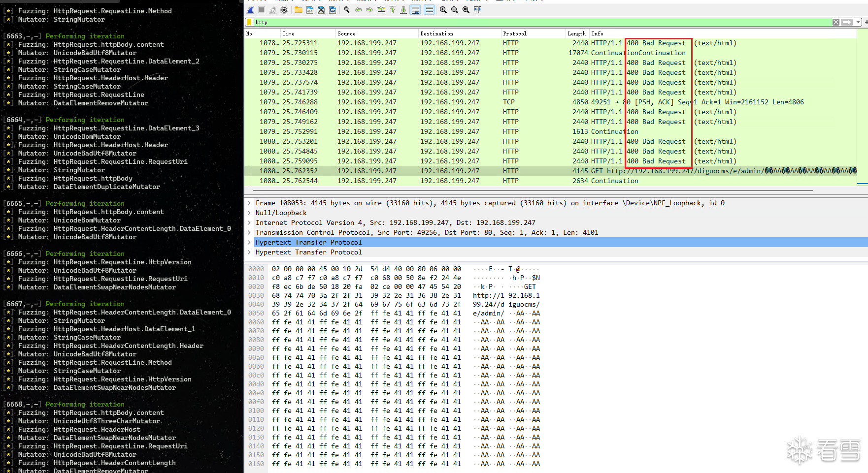Toggle auto scroll during live capture
Screen dimensions: 868x473
415,10
